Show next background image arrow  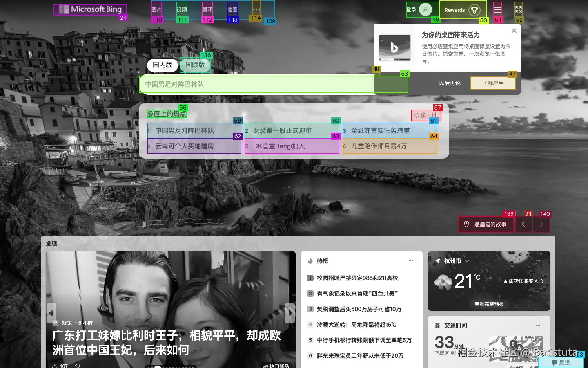[x=541, y=224]
